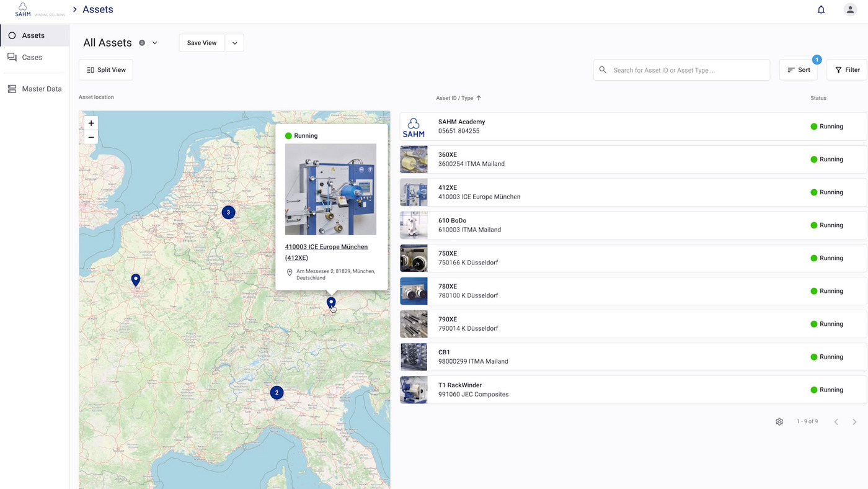
Task: Open table settings gear icon
Action: (779, 422)
